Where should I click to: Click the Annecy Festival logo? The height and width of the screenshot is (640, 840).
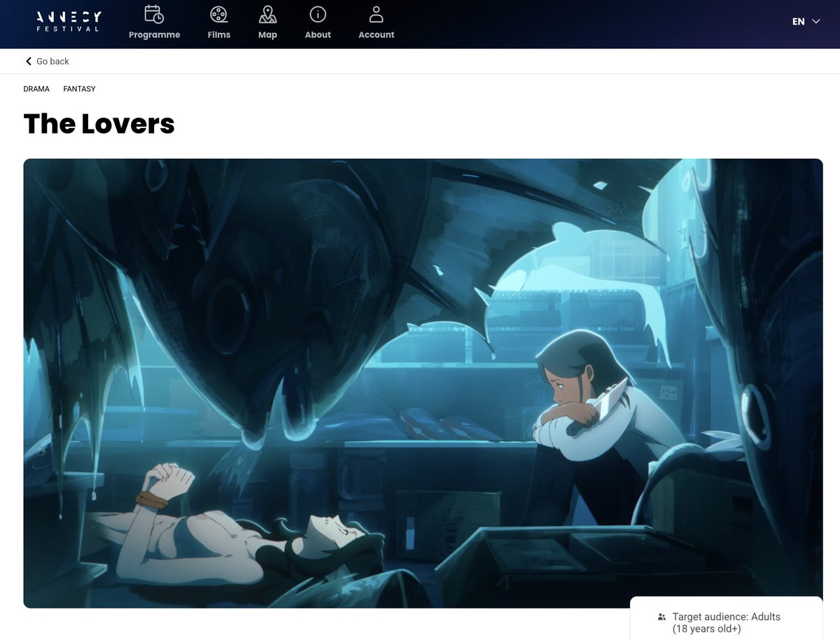(69, 21)
